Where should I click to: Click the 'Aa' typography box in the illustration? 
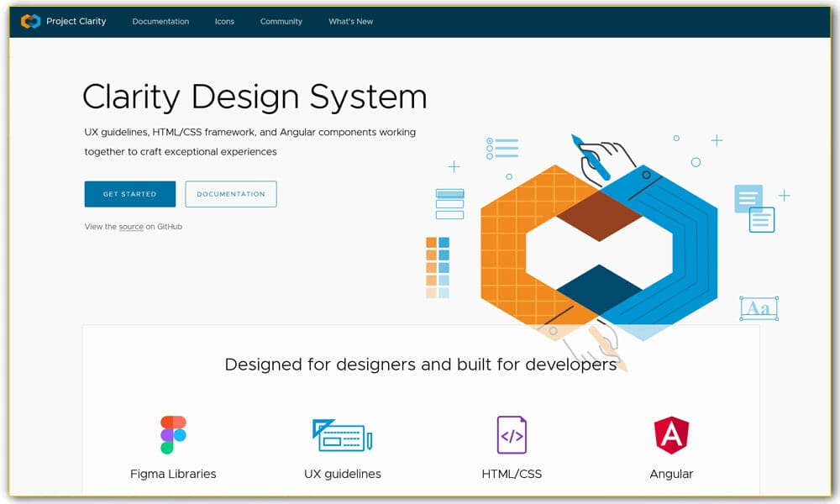[x=759, y=307]
